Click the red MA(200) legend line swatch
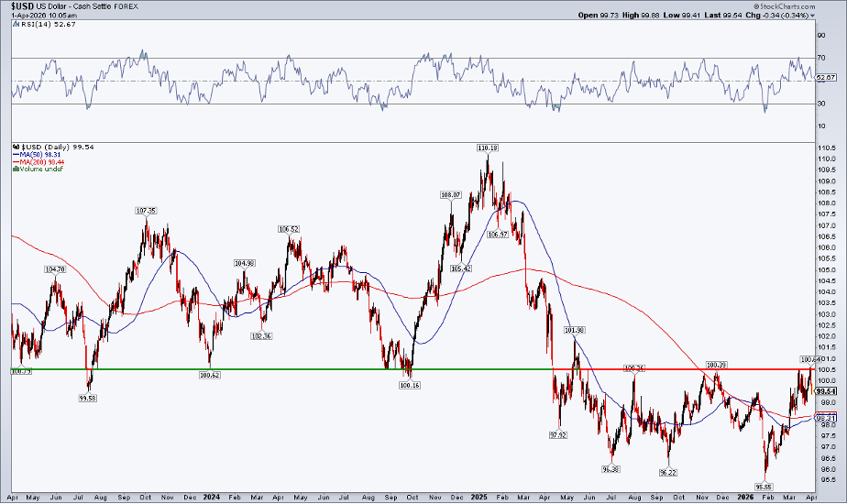Image resolution: width=847 pixels, height=504 pixels. click(x=16, y=162)
